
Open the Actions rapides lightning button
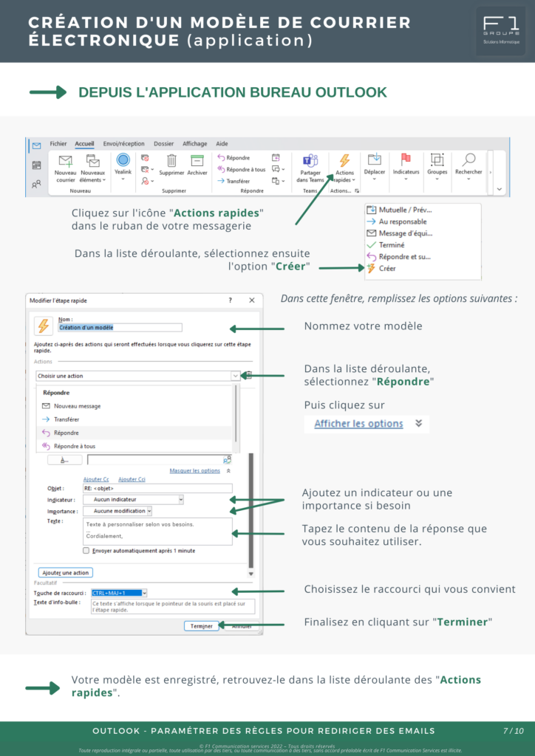pos(344,169)
